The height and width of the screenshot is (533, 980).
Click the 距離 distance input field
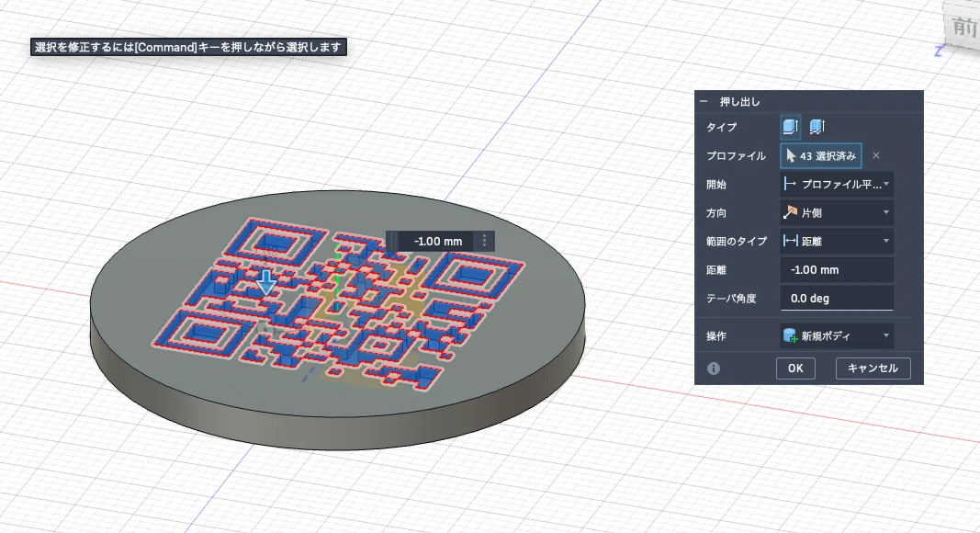(x=837, y=270)
